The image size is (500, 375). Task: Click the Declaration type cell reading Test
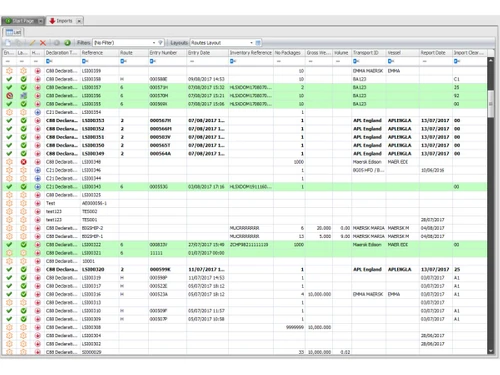coord(62,203)
